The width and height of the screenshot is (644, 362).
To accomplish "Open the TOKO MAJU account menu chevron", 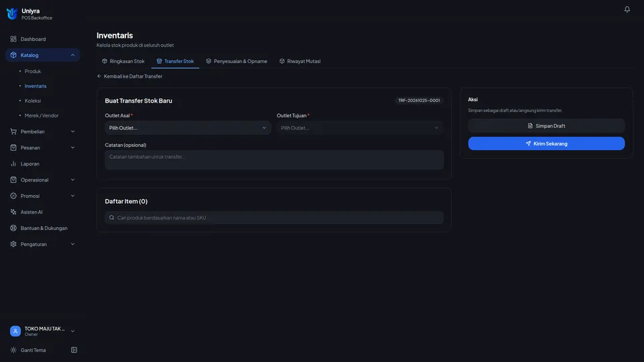I will click(x=72, y=330).
